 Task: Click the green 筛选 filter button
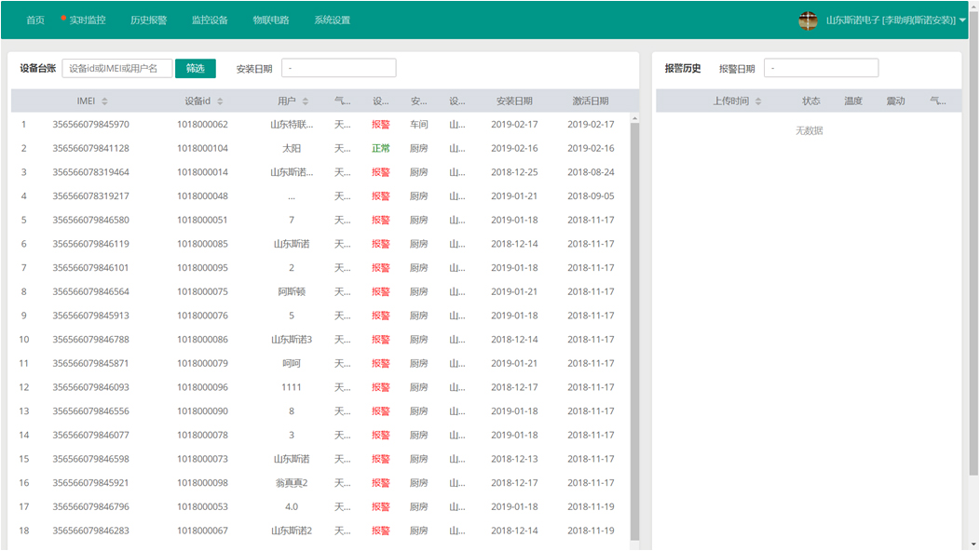tap(195, 69)
